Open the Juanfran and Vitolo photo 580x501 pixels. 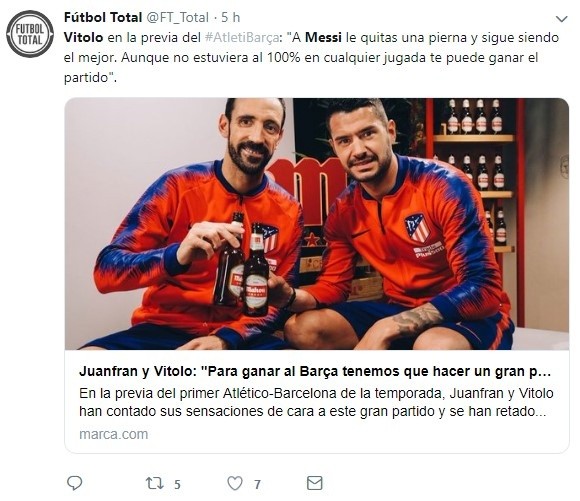pyautogui.click(x=317, y=224)
